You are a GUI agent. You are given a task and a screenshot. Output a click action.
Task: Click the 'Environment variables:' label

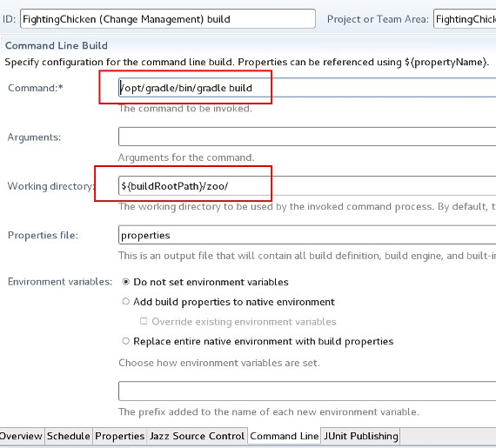click(x=60, y=281)
